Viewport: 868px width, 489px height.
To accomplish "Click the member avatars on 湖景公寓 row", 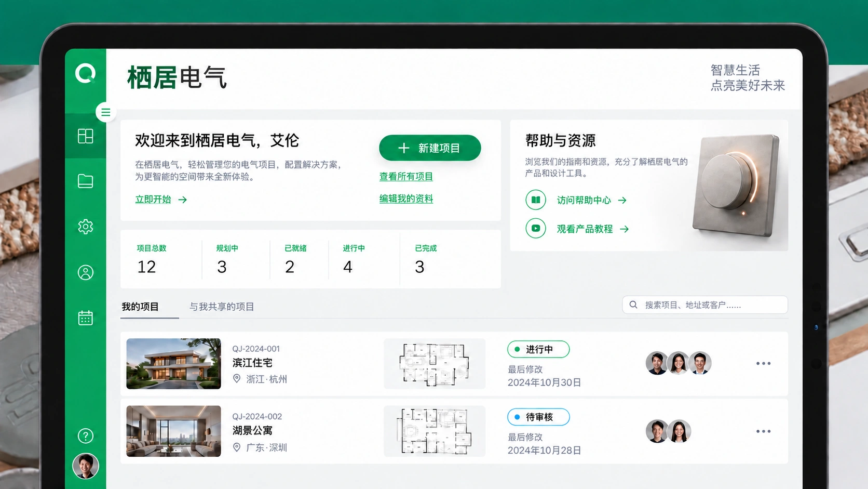I will click(x=668, y=431).
